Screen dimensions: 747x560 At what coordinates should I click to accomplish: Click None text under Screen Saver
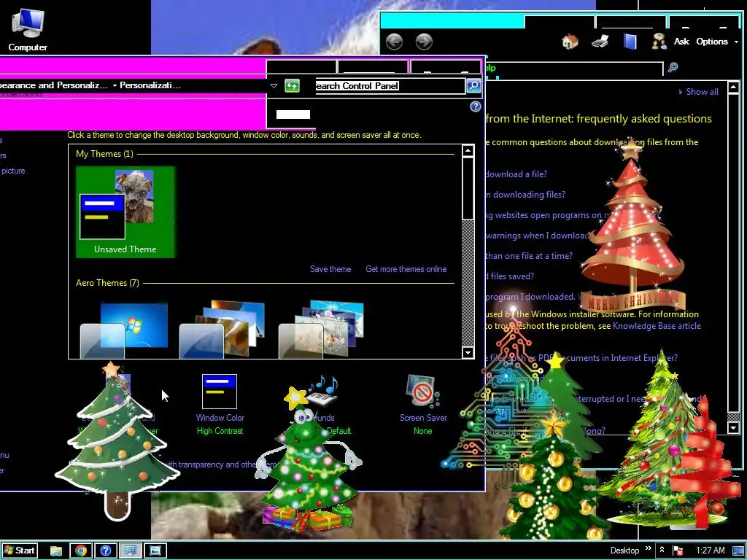point(422,431)
